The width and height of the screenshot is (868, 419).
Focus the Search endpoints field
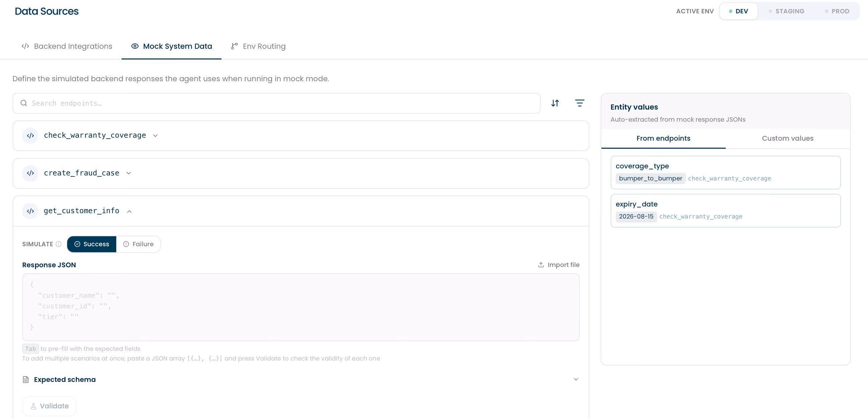(x=276, y=103)
